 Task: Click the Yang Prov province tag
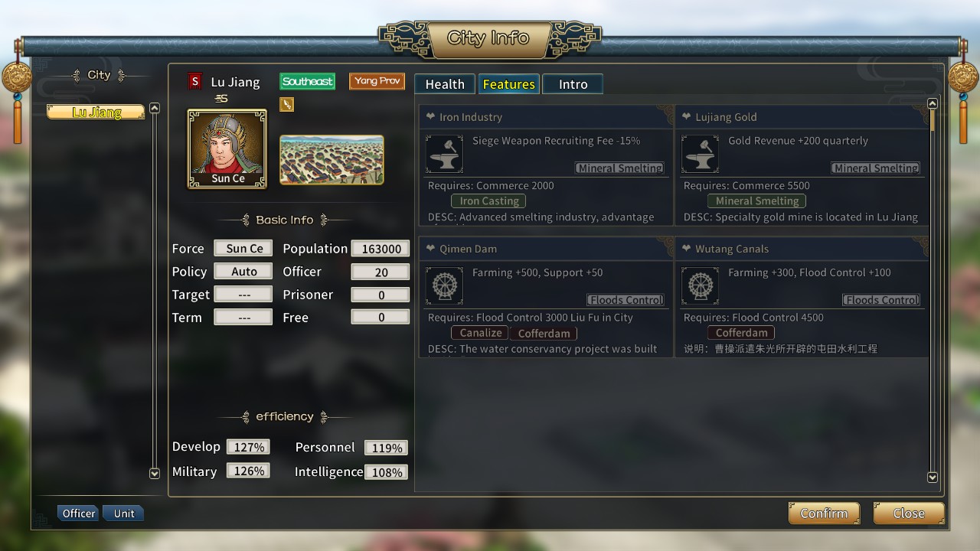click(x=377, y=81)
